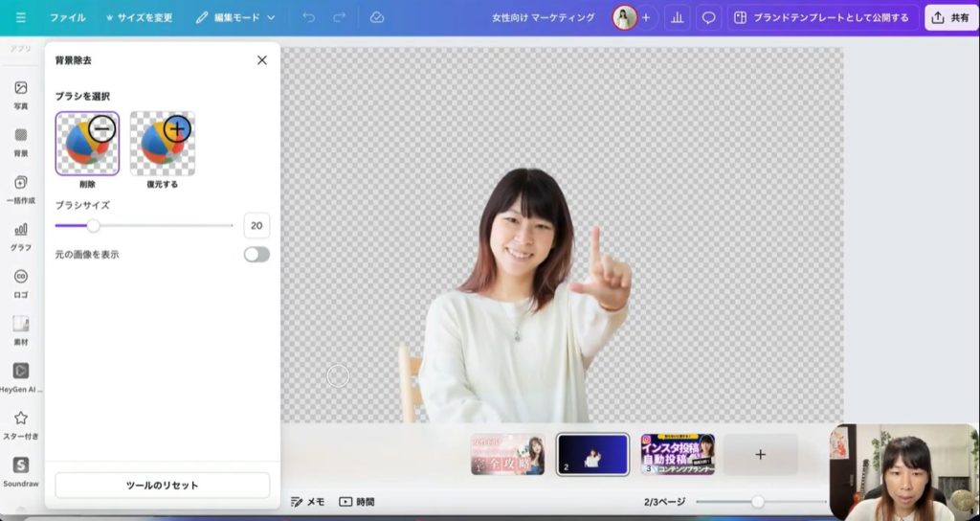The width and height of the screenshot is (980, 521).
Task: Toggle 元の画像を表示 switch
Action: pyautogui.click(x=256, y=255)
